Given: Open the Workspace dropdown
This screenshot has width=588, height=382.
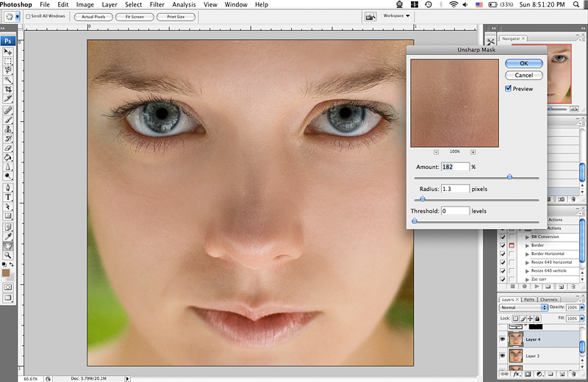Looking at the screenshot, I should [396, 15].
